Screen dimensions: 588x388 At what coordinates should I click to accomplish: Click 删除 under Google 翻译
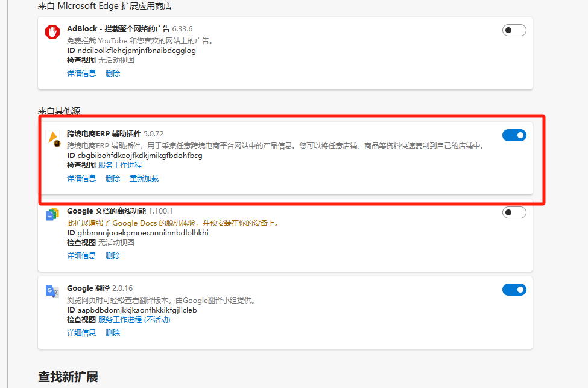tap(113, 332)
